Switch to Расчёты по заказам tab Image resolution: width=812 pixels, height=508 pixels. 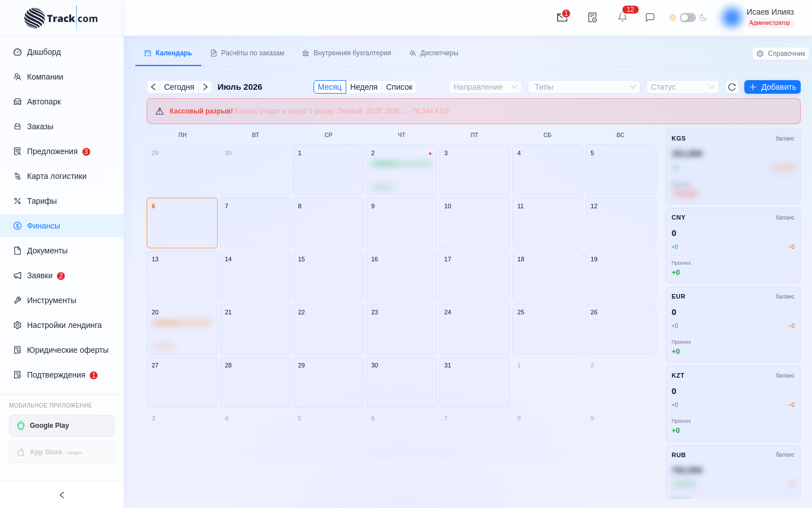coord(247,53)
